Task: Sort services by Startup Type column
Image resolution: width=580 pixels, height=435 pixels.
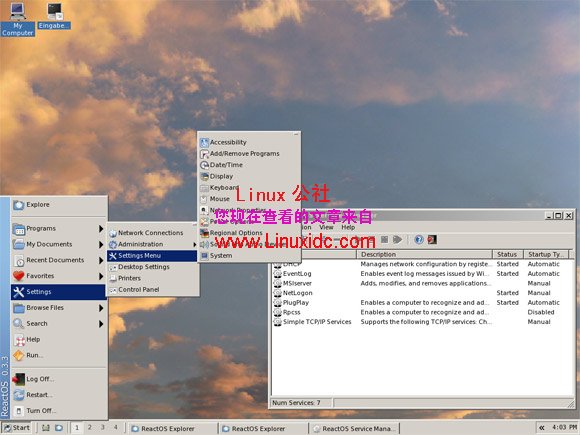Action: click(546, 254)
